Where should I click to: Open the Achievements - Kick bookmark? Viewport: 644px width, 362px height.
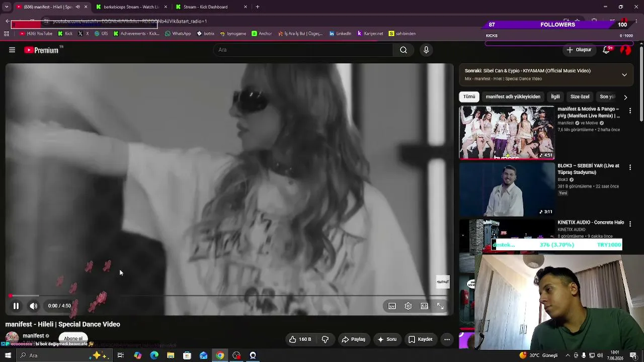point(136,34)
